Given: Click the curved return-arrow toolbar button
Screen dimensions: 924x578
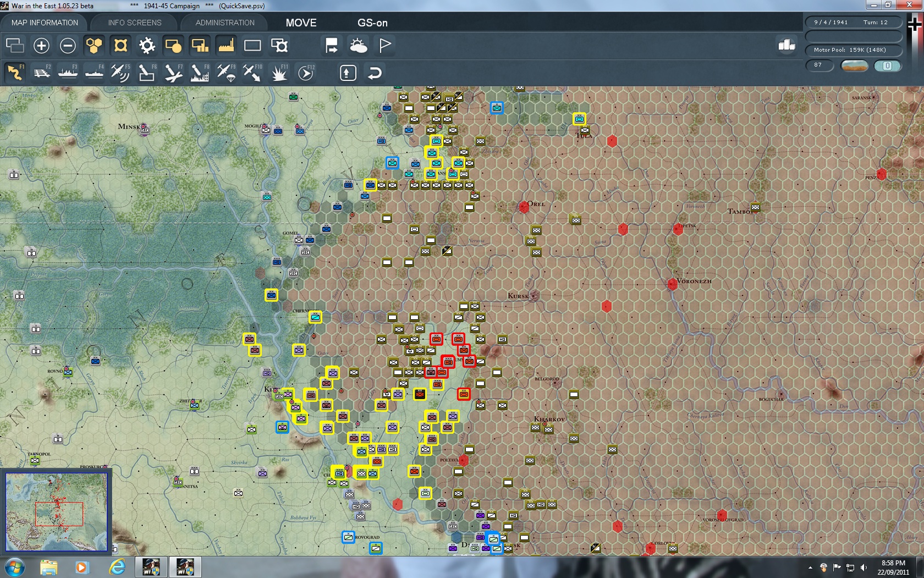Looking at the screenshot, I should [375, 73].
